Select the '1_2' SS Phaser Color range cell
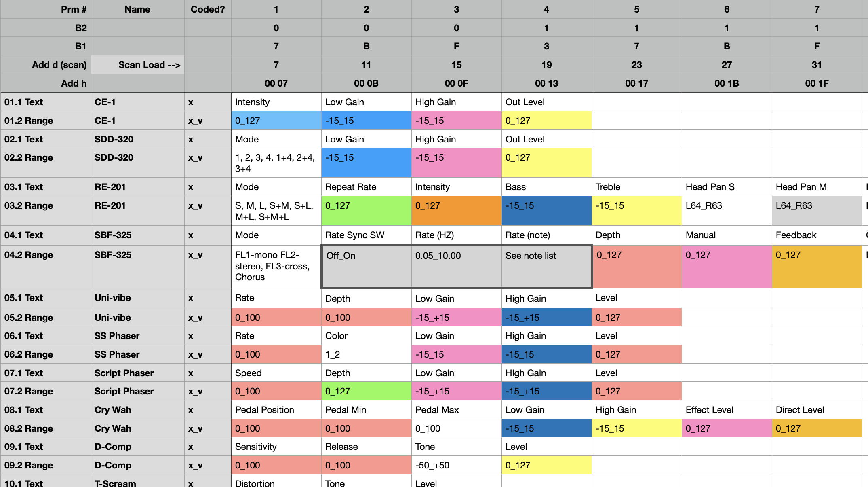Viewport: 868px width, 487px height. click(367, 354)
